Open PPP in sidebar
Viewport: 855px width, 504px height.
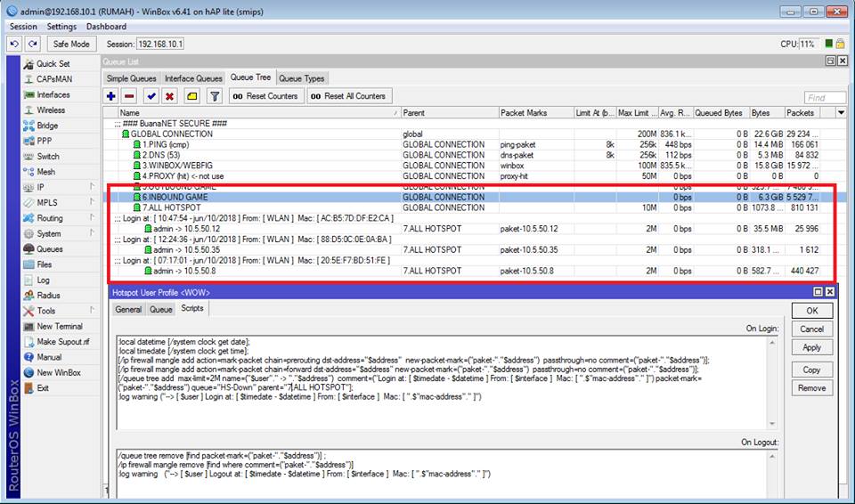click(x=45, y=141)
